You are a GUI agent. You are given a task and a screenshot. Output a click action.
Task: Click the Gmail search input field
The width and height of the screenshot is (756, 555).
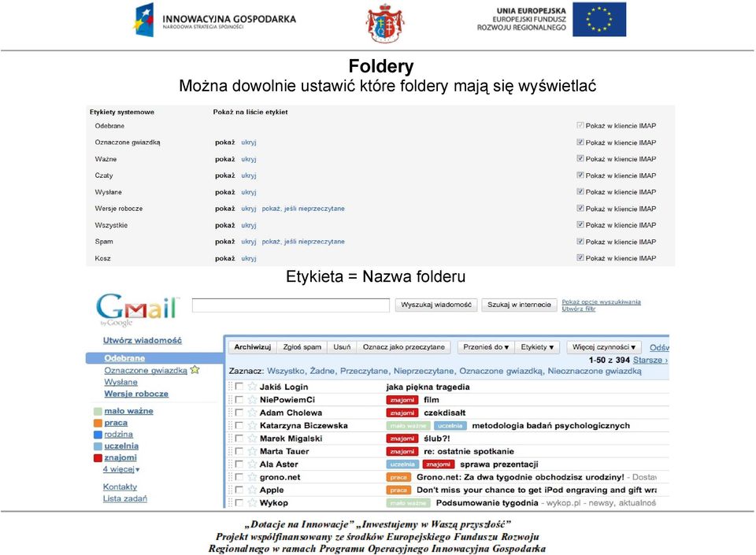click(x=291, y=305)
